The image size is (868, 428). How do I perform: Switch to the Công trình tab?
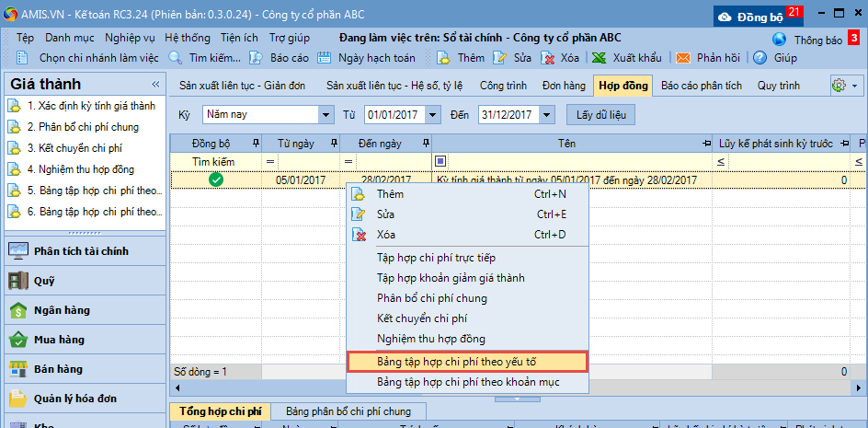pyautogui.click(x=503, y=86)
